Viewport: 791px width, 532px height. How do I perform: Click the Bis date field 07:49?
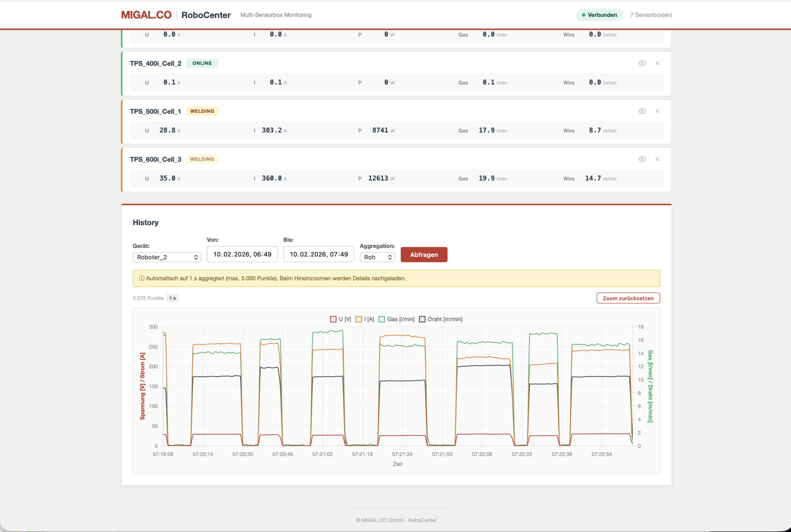pos(318,254)
